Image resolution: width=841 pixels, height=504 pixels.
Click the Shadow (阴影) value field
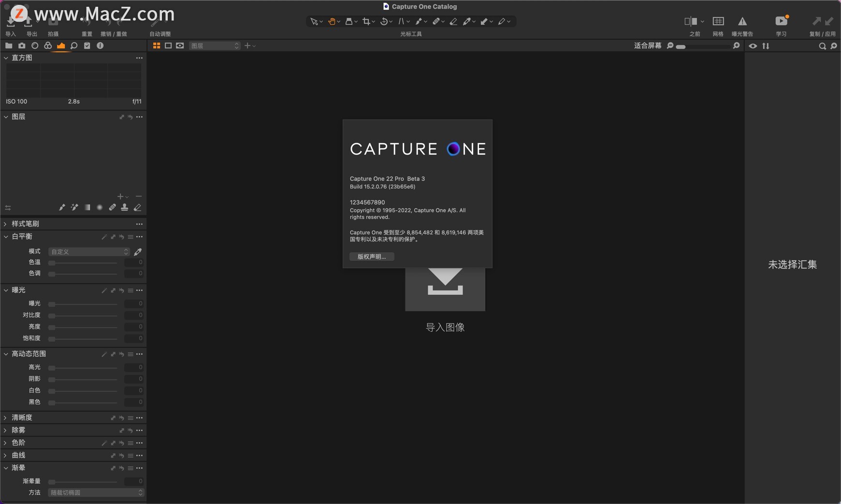[x=133, y=379]
